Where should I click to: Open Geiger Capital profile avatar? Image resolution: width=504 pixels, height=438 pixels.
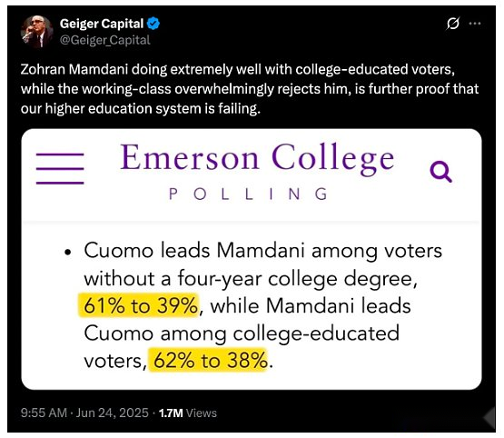(x=37, y=32)
